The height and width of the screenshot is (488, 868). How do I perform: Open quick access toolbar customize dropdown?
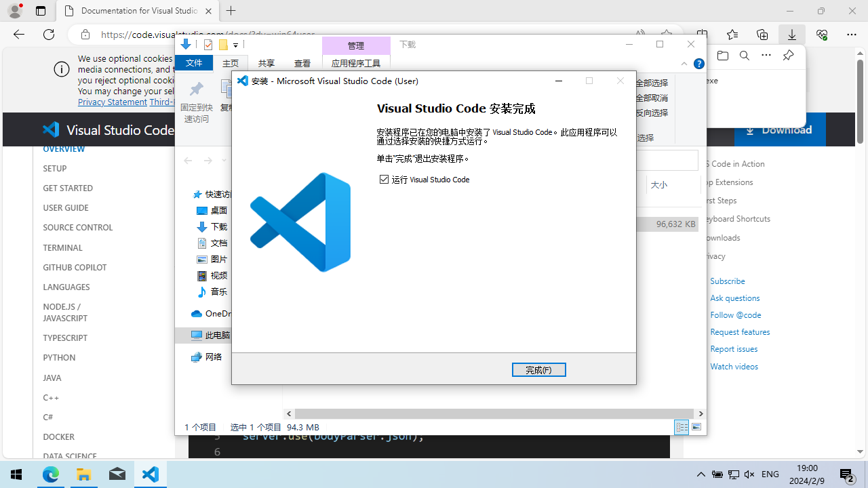click(x=235, y=45)
